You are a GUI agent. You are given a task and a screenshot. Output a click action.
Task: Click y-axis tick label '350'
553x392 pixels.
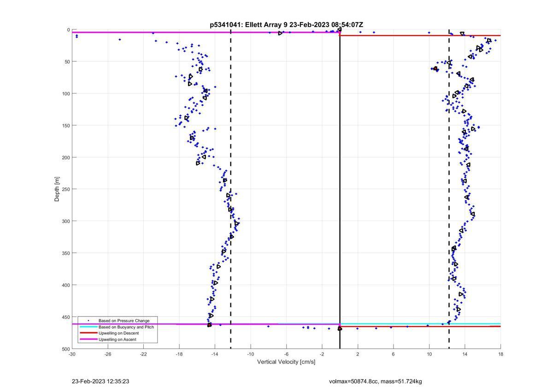(x=66, y=253)
